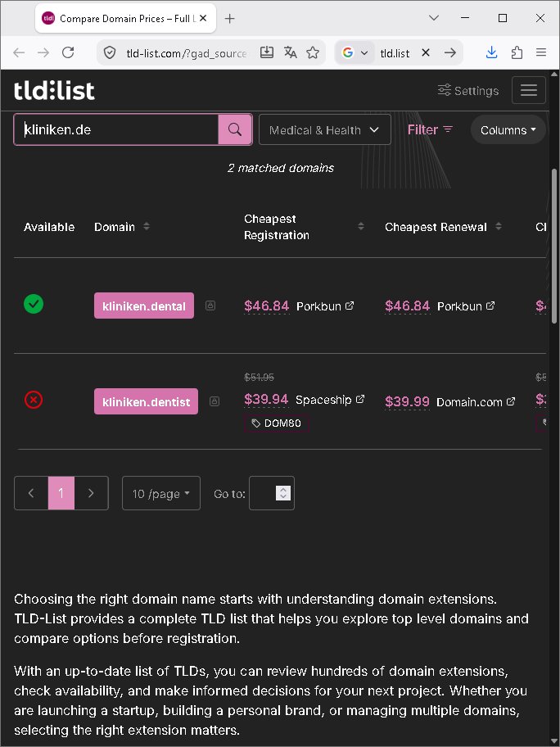This screenshot has width=560, height=747.
Task: Expand the 10 /page selector
Action: click(161, 494)
